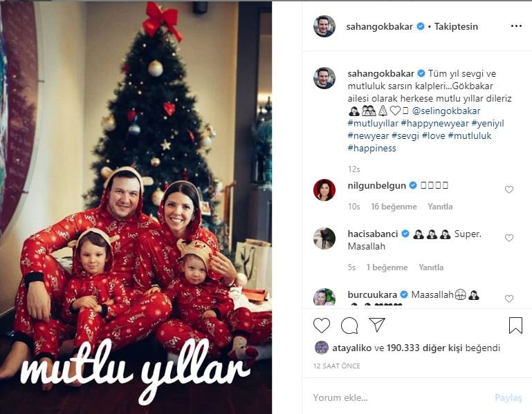Reply to nilgunbelgun's comment via Yanıtla
The height and width of the screenshot is (414, 532).
[x=440, y=207]
